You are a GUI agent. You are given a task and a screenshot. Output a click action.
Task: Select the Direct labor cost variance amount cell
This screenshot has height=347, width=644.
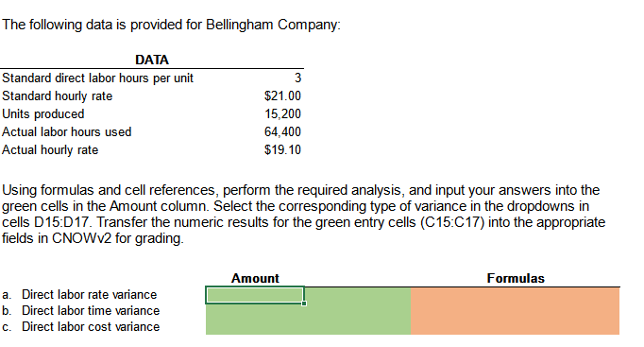(x=255, y=327)
